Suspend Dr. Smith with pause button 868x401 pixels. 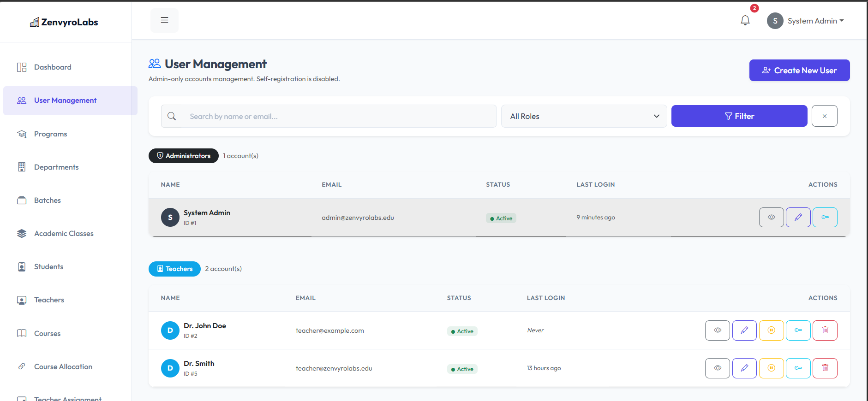coord(771,368)
